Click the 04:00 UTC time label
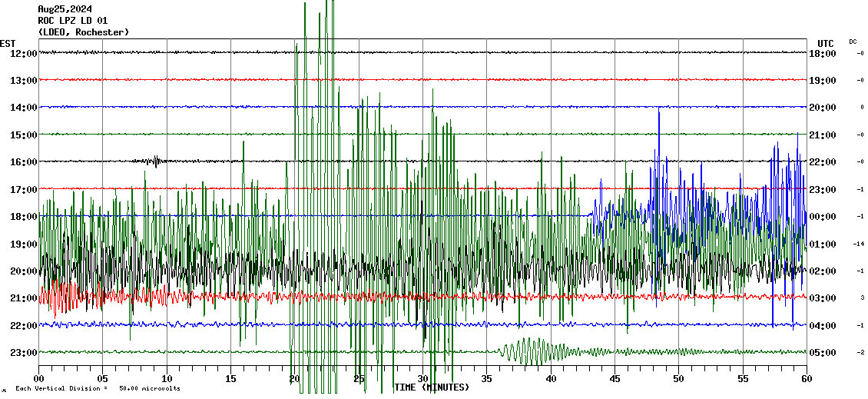868x399 pixels. 823,326
